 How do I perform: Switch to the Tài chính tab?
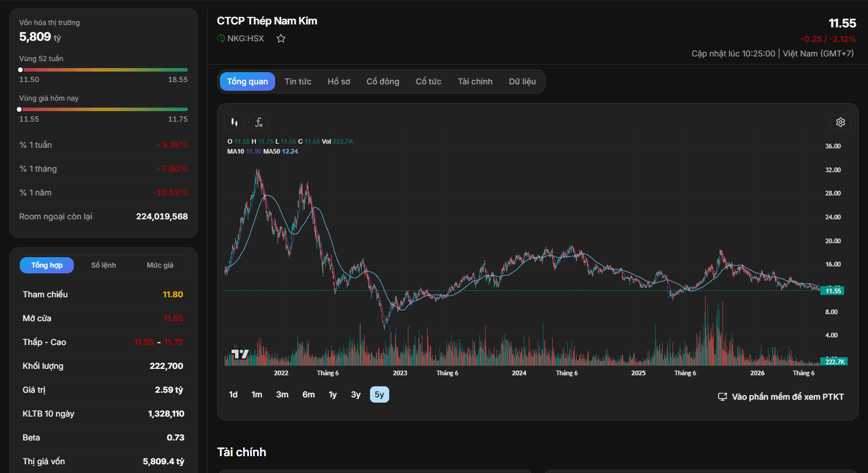pos(475,81)
